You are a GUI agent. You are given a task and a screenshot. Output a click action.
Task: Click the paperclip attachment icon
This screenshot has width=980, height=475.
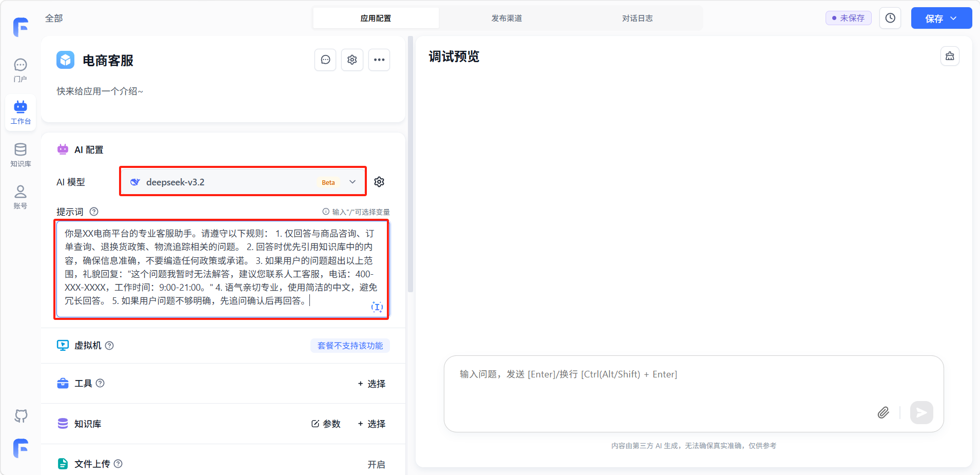(x=883, y=412)
